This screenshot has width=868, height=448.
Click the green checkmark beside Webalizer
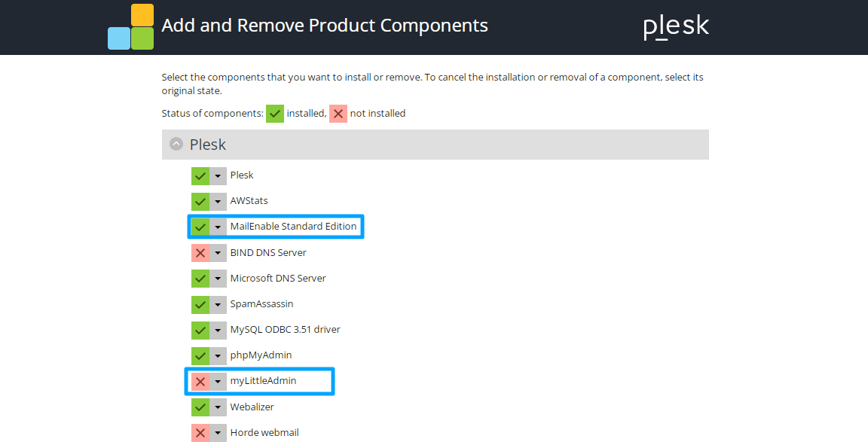pos(200,407)
